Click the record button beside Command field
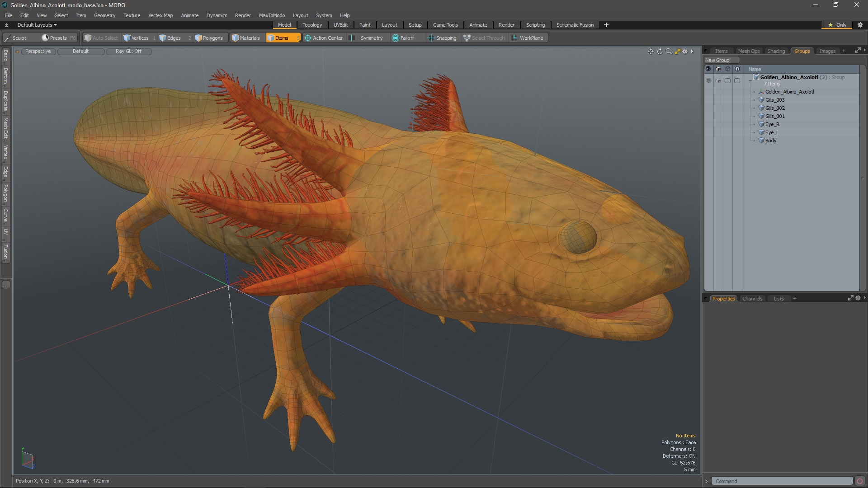Image resolution: width=868 pixels, height=488 pixels. tap(860, 481)
